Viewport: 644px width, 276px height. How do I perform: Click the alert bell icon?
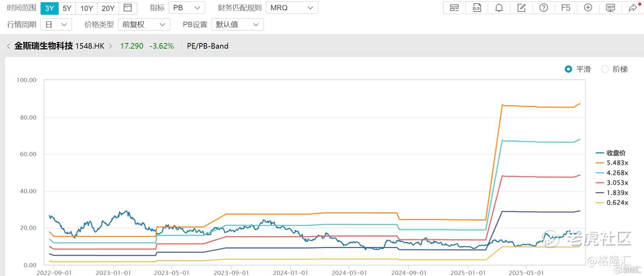pyautogui.click(x=499, y=8)
